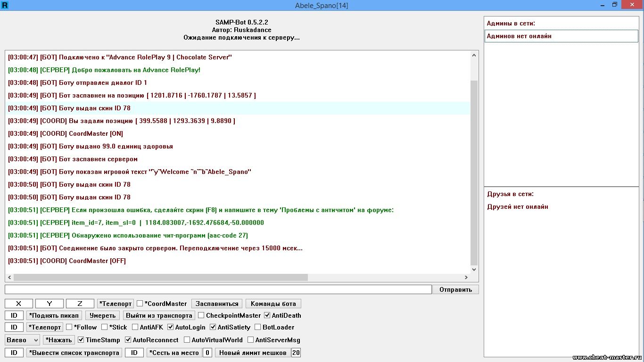Image resolution: width=644 pixels, height=362 pixels.
Task: Select log line Боту выдан скин ID 78 highlighted
Action: point(238,108)
